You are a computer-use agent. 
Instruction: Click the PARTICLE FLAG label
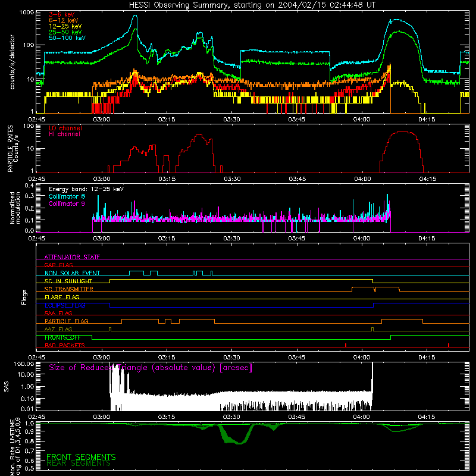67,321
